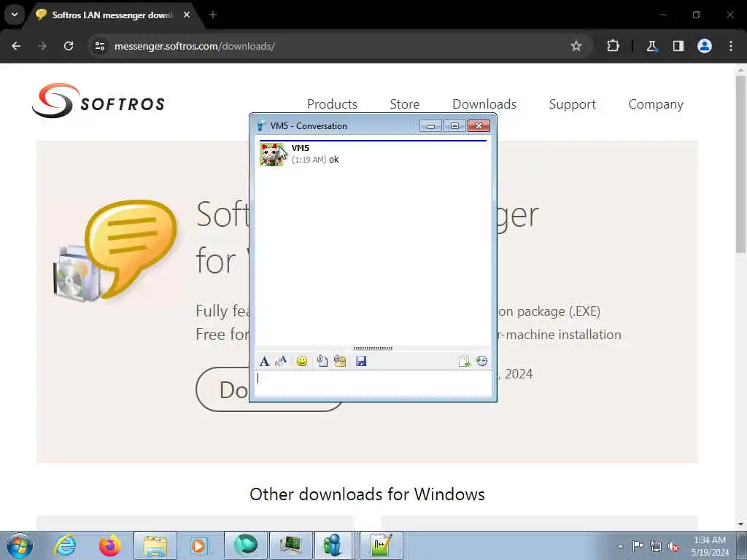Reload the page
The height and width of the screenshot is (560, 747).
(69, 46)
